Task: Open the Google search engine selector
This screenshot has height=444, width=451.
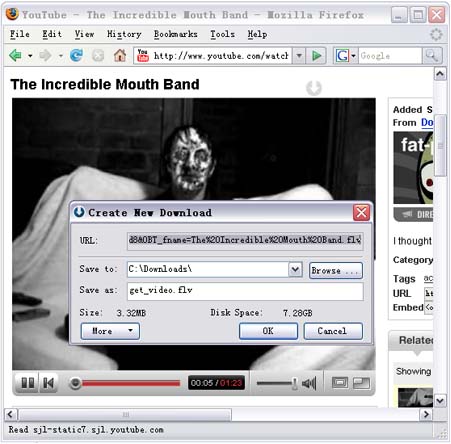Action: [345, 56]
